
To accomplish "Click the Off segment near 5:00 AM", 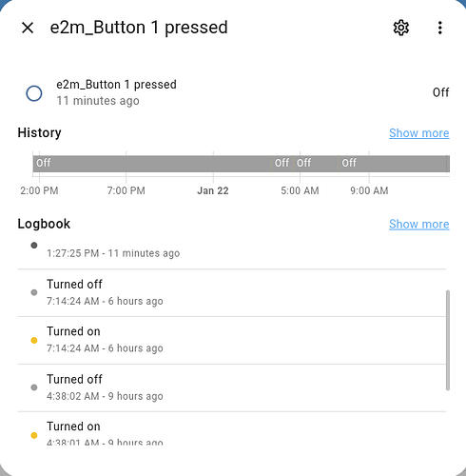I will click(316, 164).
